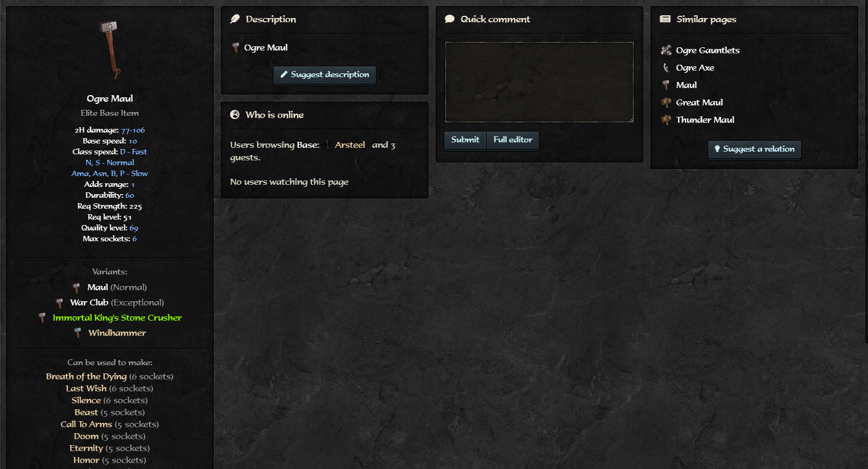Viewport: 868px width, 469px height.
Task: Click the Great Maul item icon
Action: (666, 103)
